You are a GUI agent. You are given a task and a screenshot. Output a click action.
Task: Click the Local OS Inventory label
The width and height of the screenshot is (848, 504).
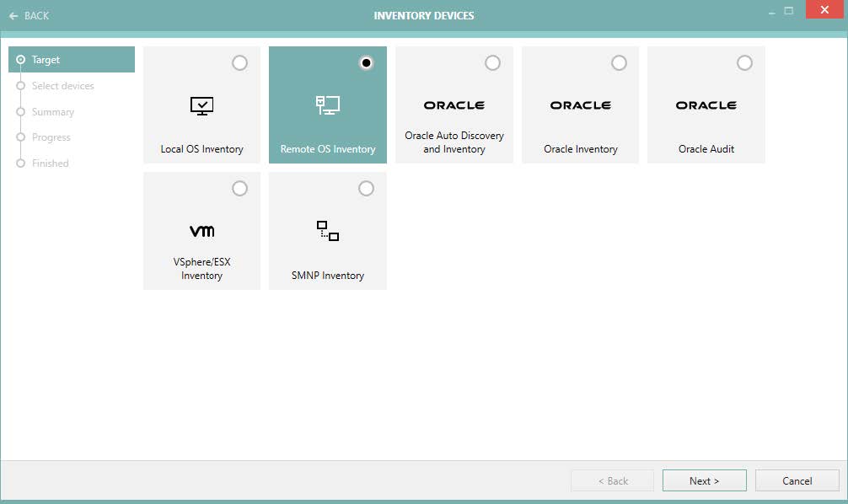[201, 149]
